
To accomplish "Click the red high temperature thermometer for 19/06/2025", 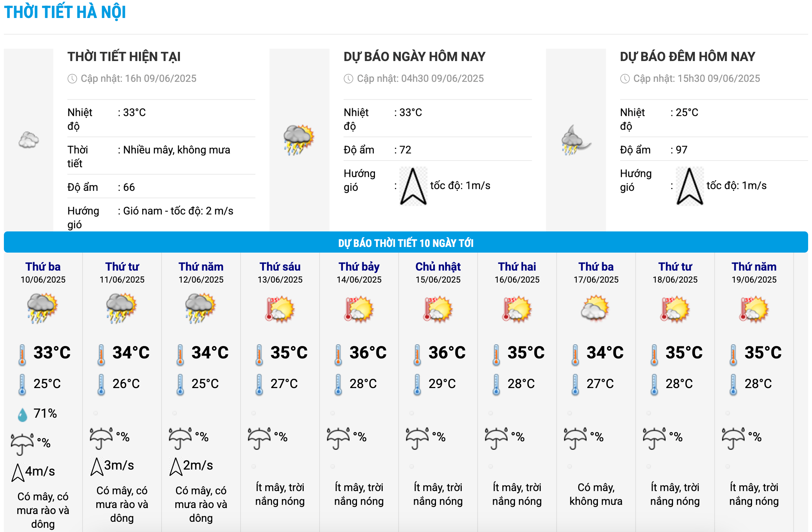I will (x=733, y=354).
